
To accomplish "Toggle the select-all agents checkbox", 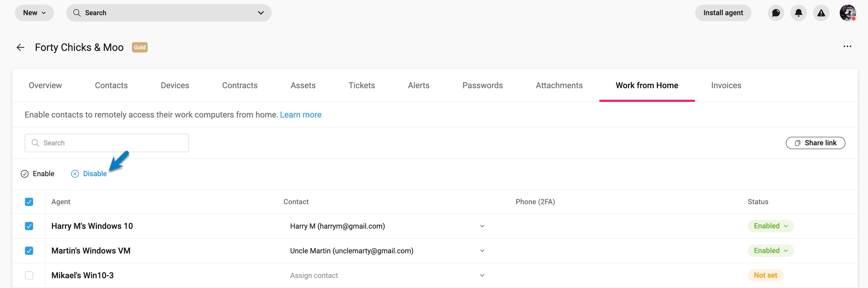I will 29,202.
